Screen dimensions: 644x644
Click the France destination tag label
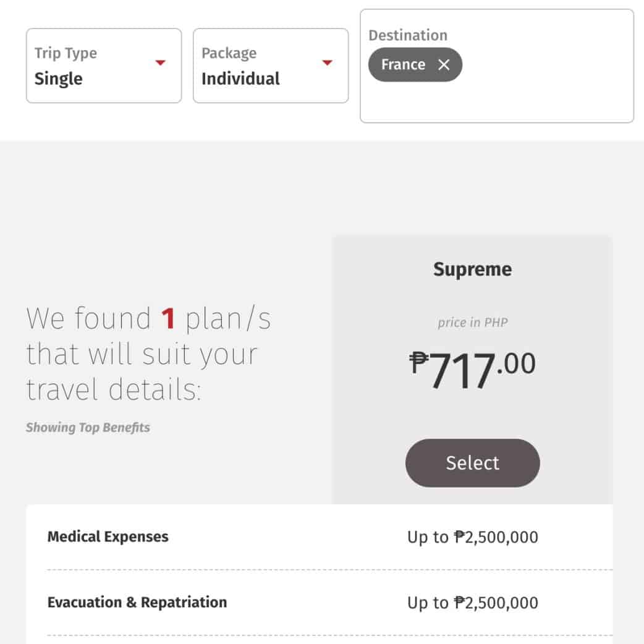coord(403,65)
